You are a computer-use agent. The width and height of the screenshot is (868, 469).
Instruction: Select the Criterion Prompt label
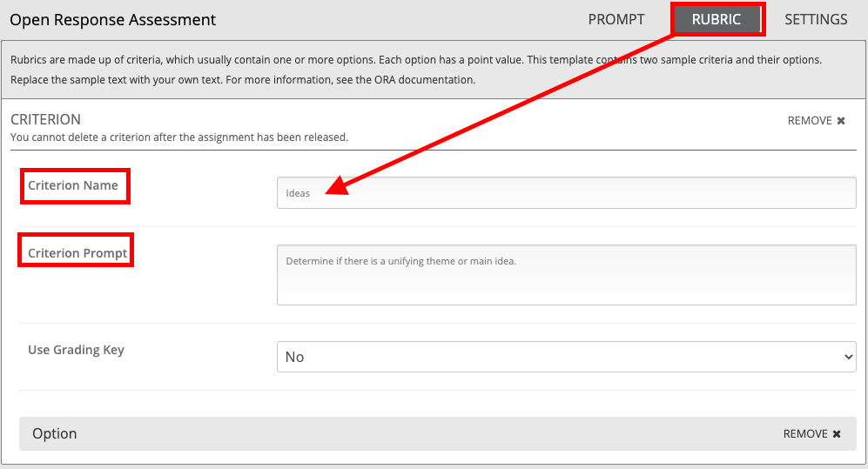click(77, 252)
